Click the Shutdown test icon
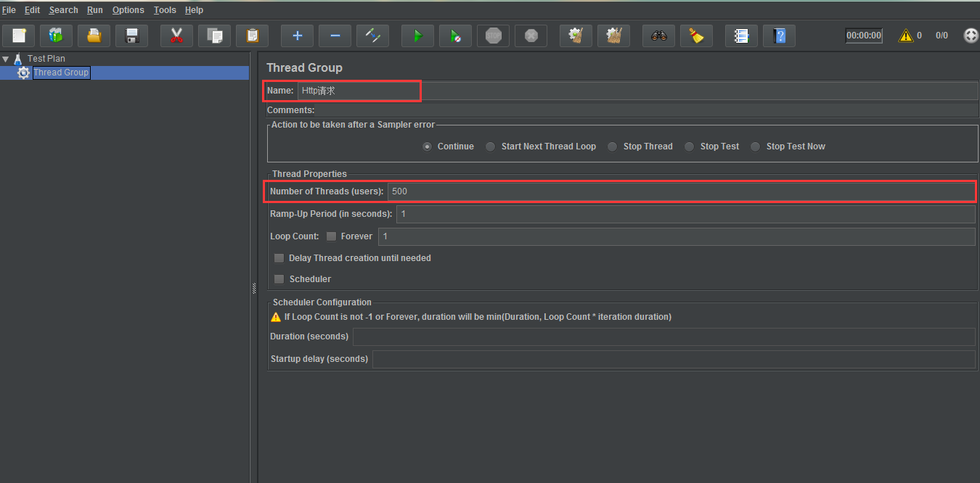The width and height of the screenshot is (980, 483). [531, 36]
